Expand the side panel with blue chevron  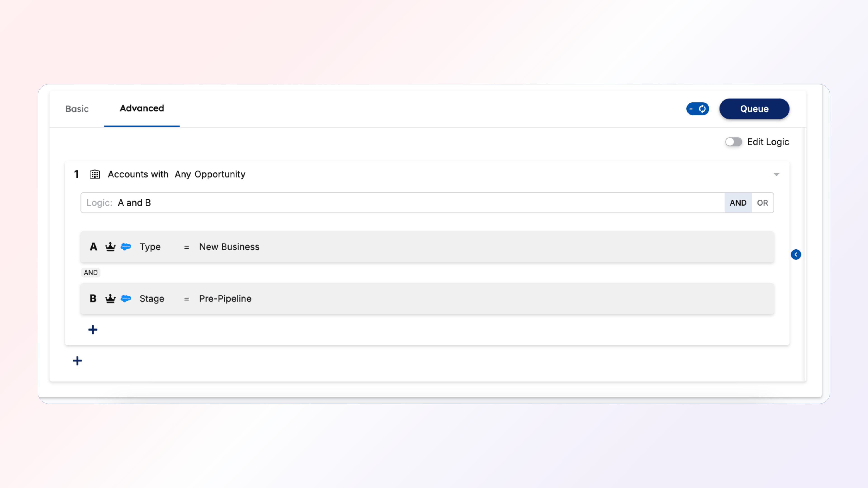(796, 255)
